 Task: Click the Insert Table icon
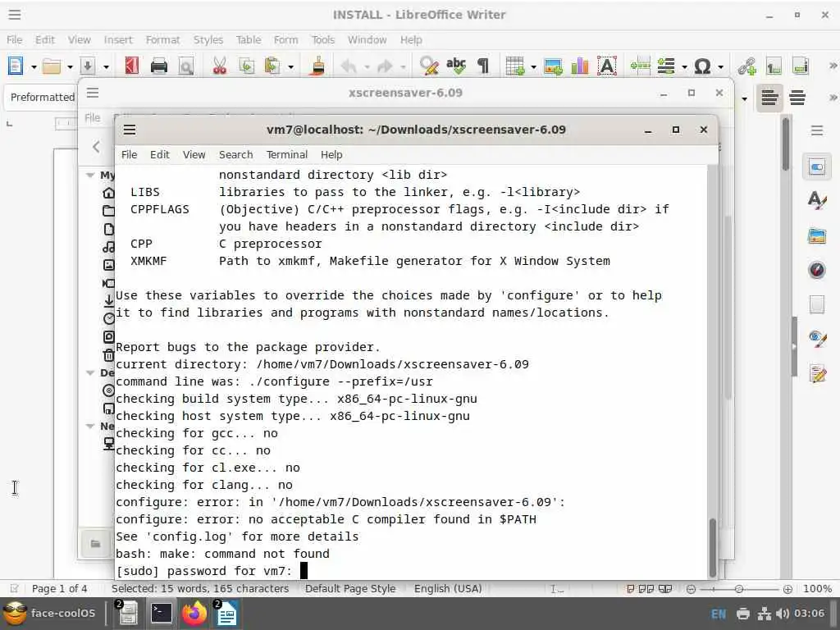515,66
